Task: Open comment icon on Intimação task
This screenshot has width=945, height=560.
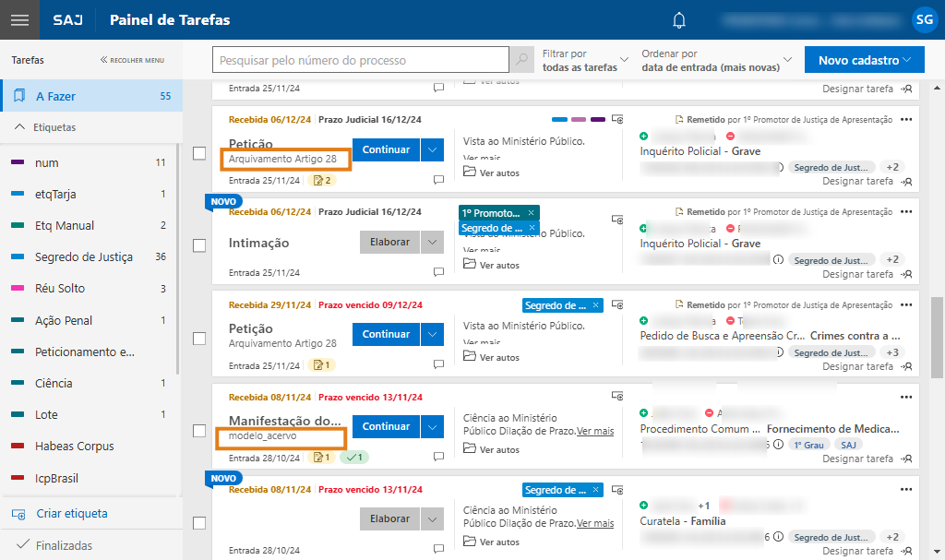Action: (438, 273)
